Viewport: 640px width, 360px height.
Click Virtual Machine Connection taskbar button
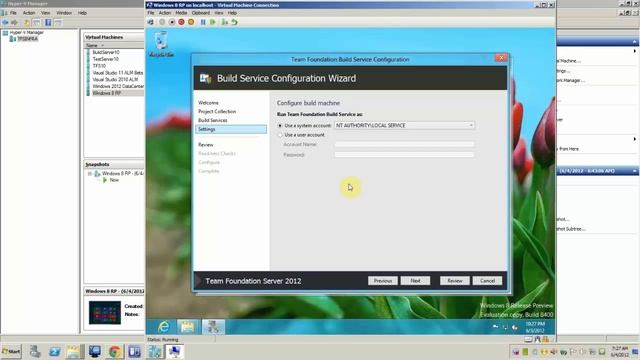click(x=174, y=351)
